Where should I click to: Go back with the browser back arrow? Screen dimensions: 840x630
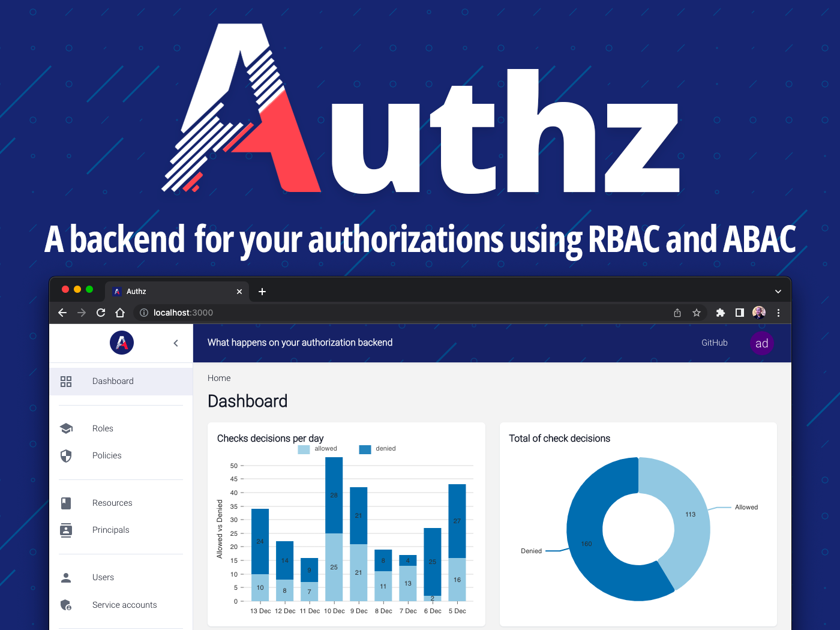click(x=62, y=313)
